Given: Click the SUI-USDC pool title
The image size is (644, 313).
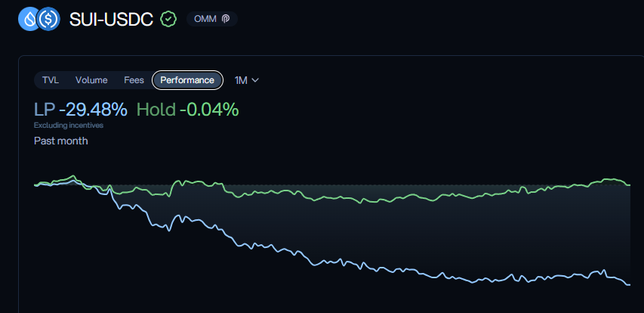Looking at the screenshot, I should click(x=111, y=20).
